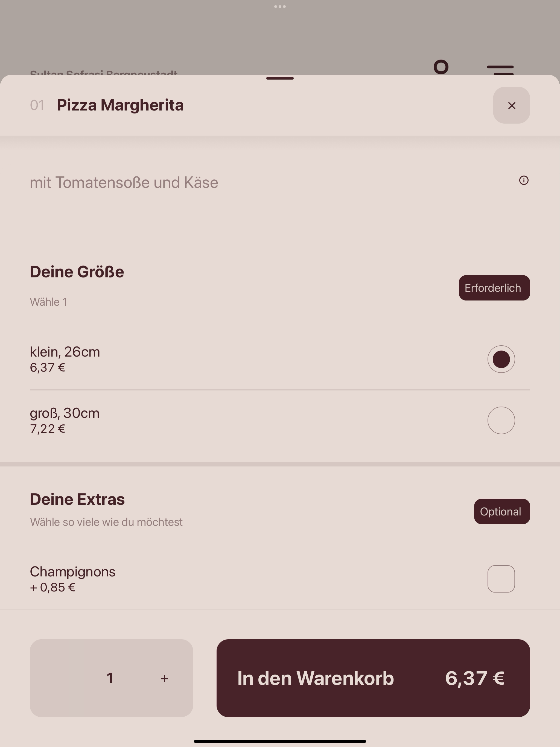
Task: Tap the Erforderlich badge
Action: point(494,288)
